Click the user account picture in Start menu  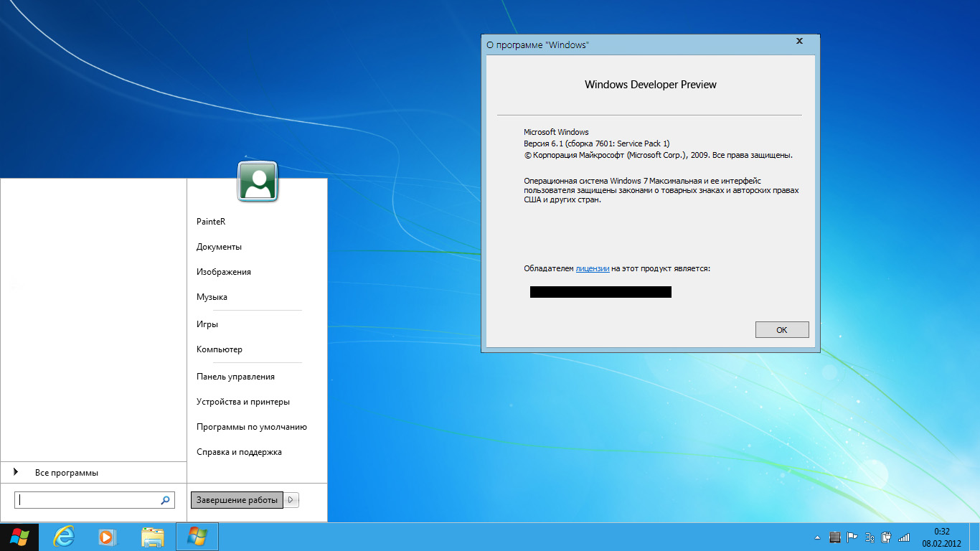[258, 181]
